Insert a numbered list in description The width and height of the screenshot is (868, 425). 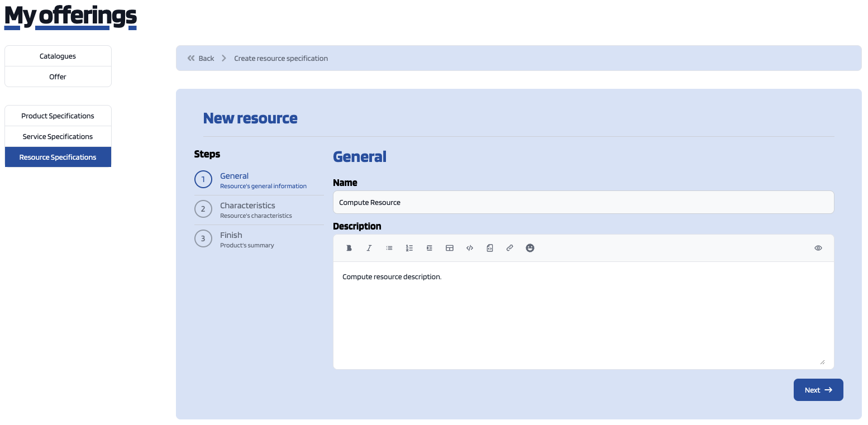(409, 248)
